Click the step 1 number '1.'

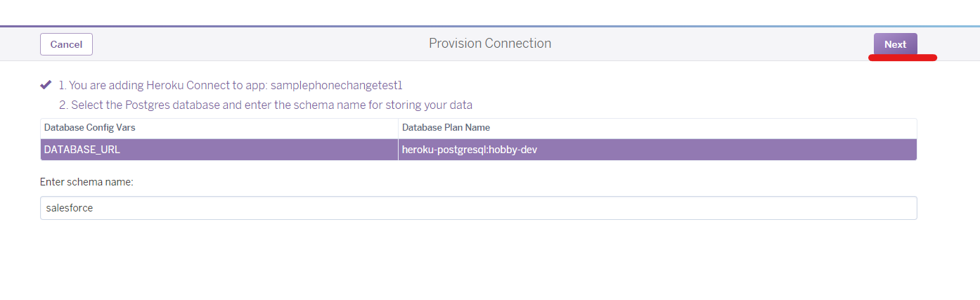[62, 86]
